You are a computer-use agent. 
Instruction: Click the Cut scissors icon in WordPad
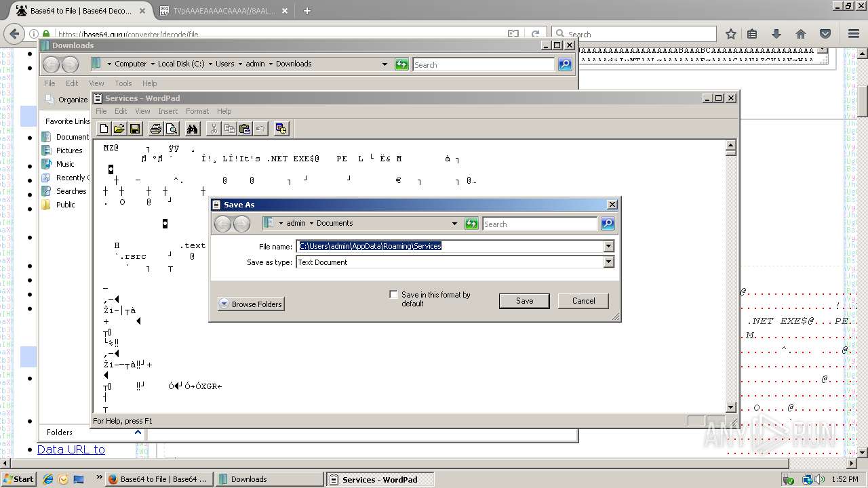(x=214, y=129)
